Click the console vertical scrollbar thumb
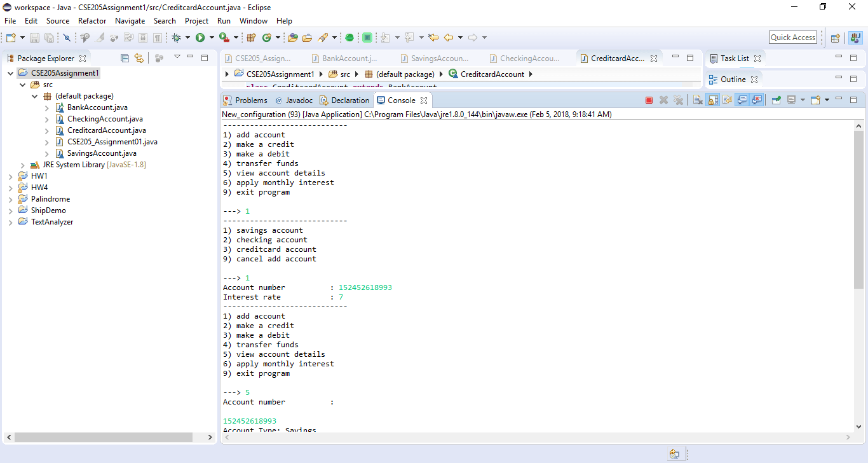Screen dimensions: 868x463 click(x=858, y=209)
